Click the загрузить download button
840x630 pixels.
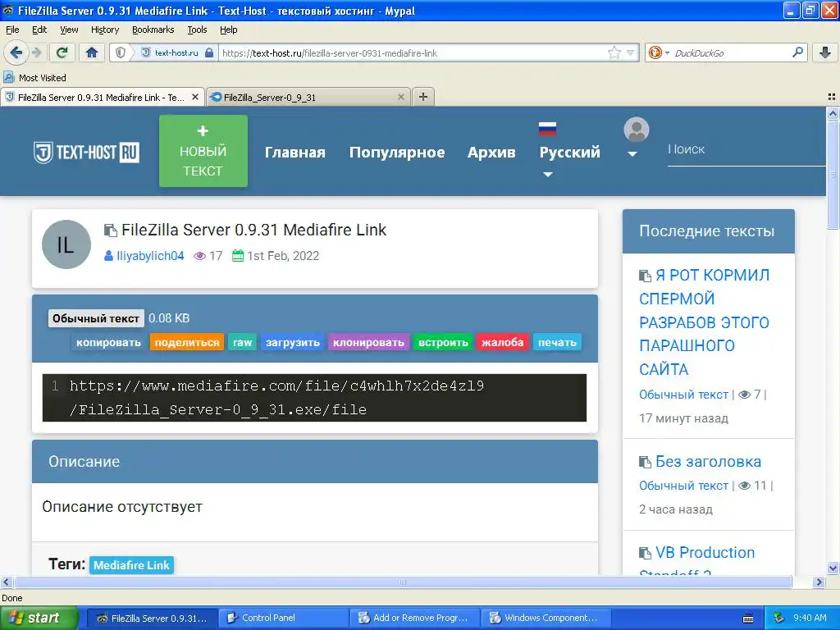click(x=293, y=342)
